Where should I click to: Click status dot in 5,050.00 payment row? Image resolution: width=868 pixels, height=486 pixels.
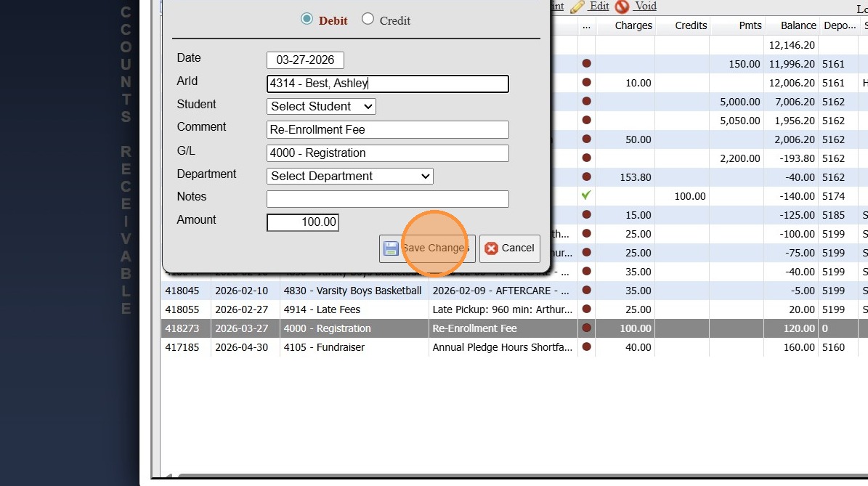point(587,120)
